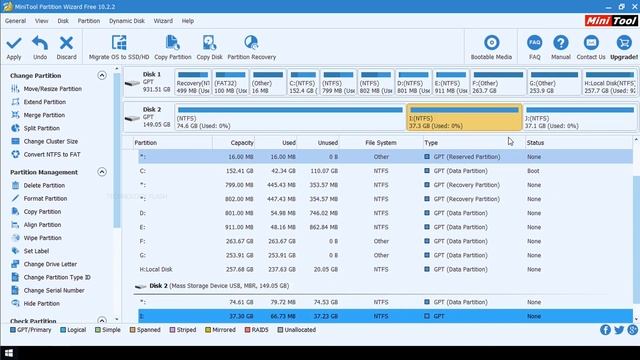640x360 pixels.
Task: Launch Migrate OS to SSD/HD wizard
Action: 119,47
